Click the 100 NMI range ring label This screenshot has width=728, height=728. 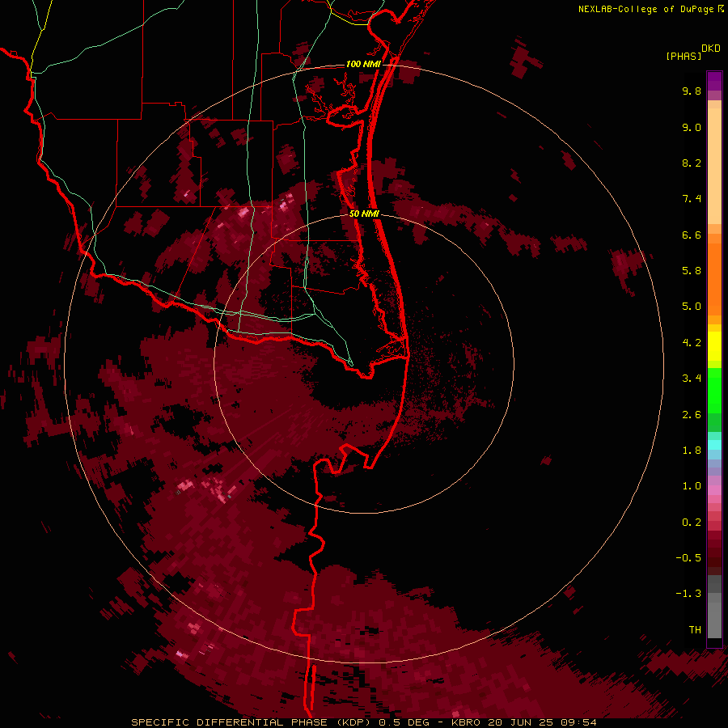pos(362,64)
